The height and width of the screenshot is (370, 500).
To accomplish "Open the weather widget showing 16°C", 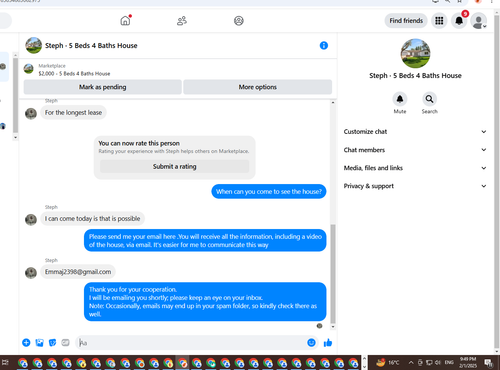I will (387, 362).
